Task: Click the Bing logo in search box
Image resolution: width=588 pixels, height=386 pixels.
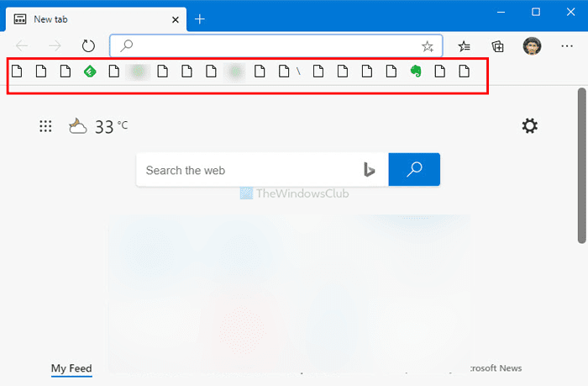Action: click(369, 170)
